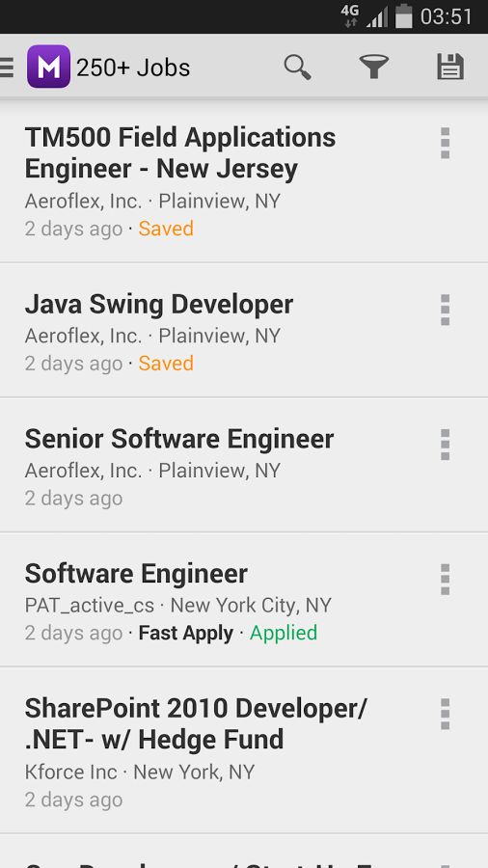The width and height of the screenshot is (488, 868).
Task: Open overflow menu for TM500 Field Applications job
Action: (446, 144)
